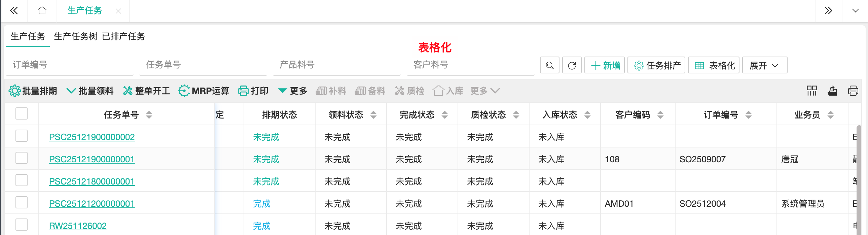Select the checkbox for PSC25121900000002
Viewport: 868px width, 235px height.
point(22,136)
